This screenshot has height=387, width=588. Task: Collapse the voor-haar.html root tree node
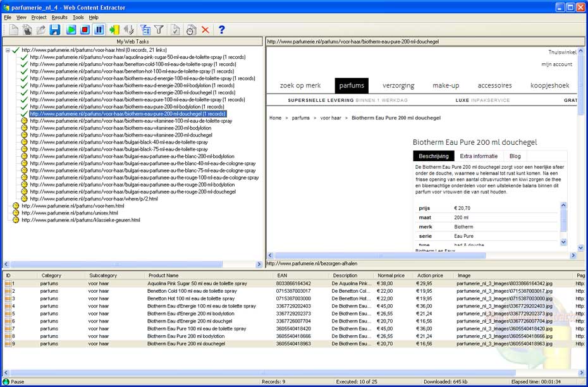click(8, 50)
